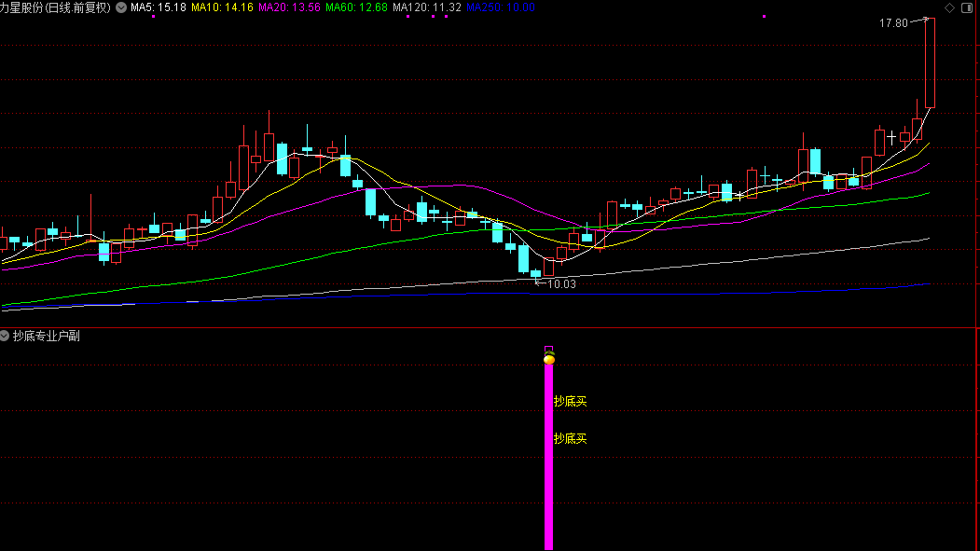Click the diamond marker icon in the chart header
Viewport: 980px width, 551px height.
949,7
